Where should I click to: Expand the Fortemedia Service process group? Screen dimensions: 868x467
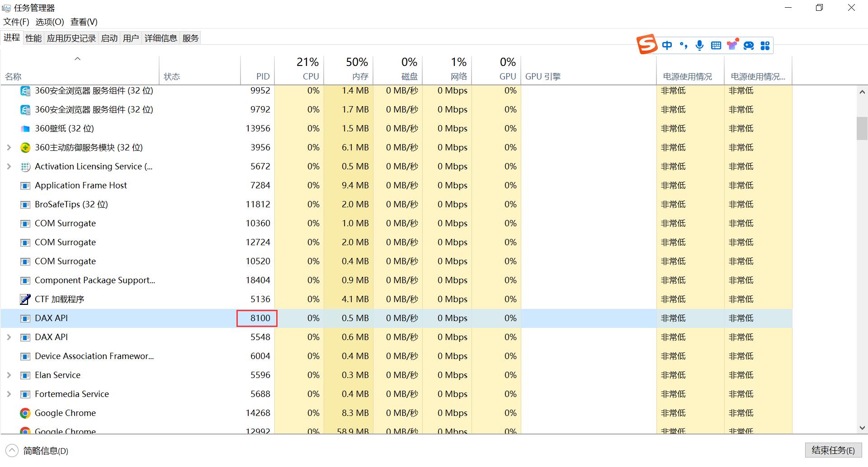click(x=9, y=394)
